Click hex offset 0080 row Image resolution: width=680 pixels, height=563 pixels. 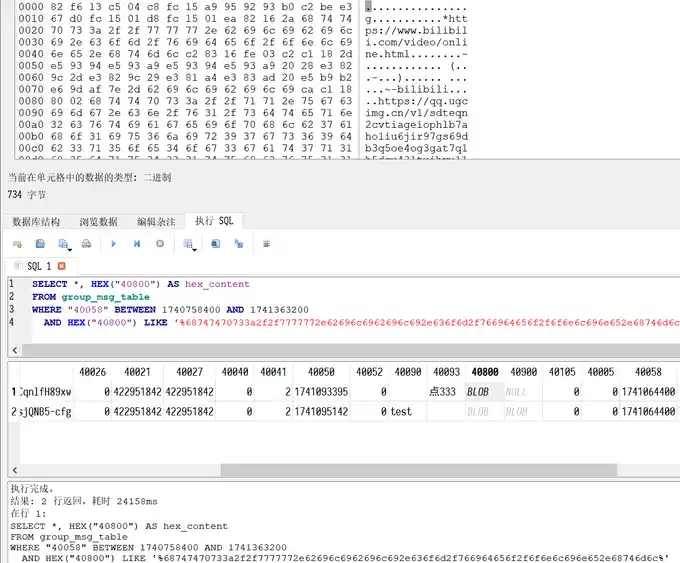click(185, 101)
